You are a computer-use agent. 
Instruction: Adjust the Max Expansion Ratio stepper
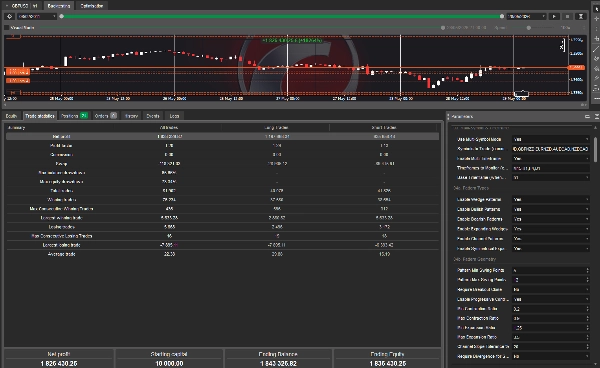[x=587, y=337]
